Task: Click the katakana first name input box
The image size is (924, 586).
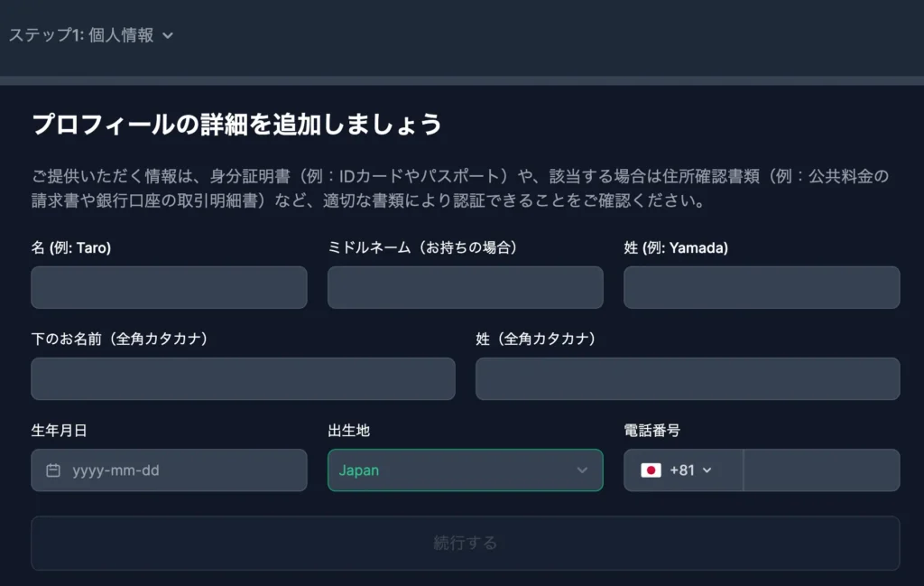Action: tap(242, 378)
